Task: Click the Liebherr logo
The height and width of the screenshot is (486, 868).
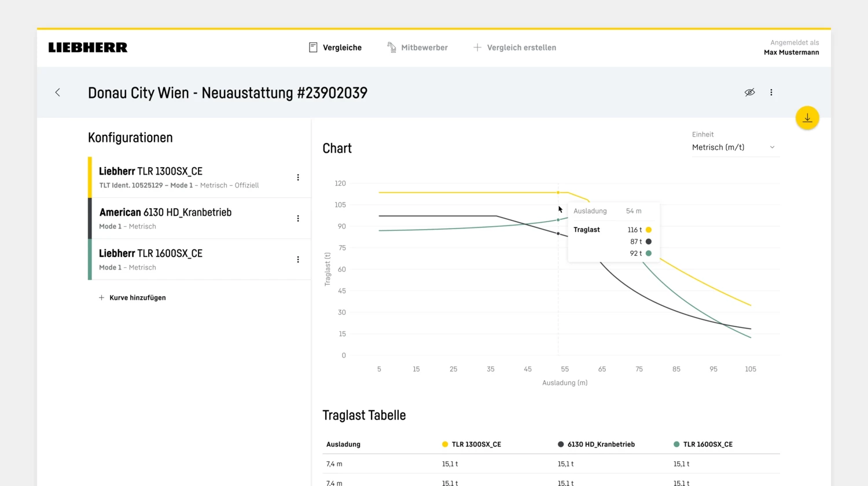Action: click(x=88, y=47)
